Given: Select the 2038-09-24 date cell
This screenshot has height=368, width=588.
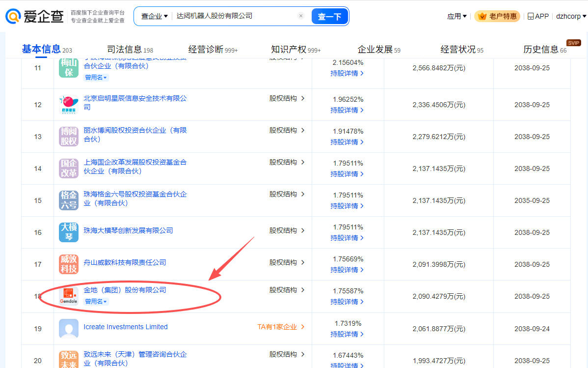Looking at the screenshot, I should click(532, 329).
